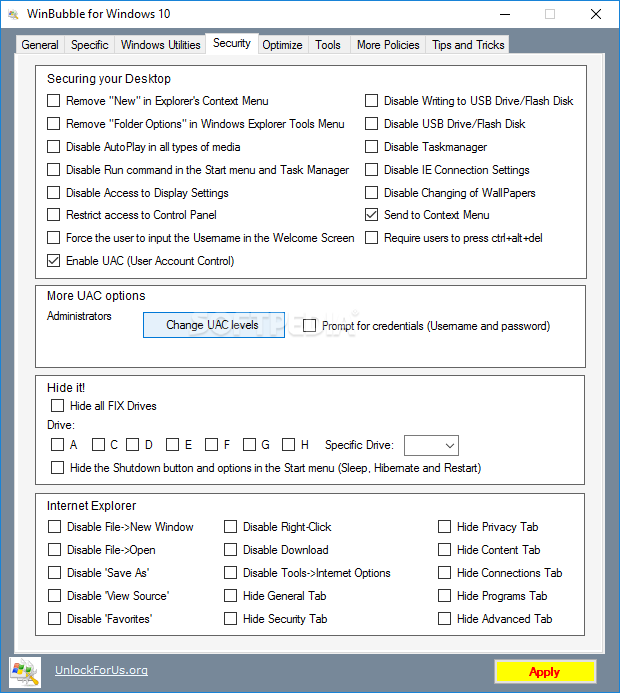This screenshot has width=620, height=693.
Task: Enable Restrict access to Control Panel
Action: (x=53, y=215)
